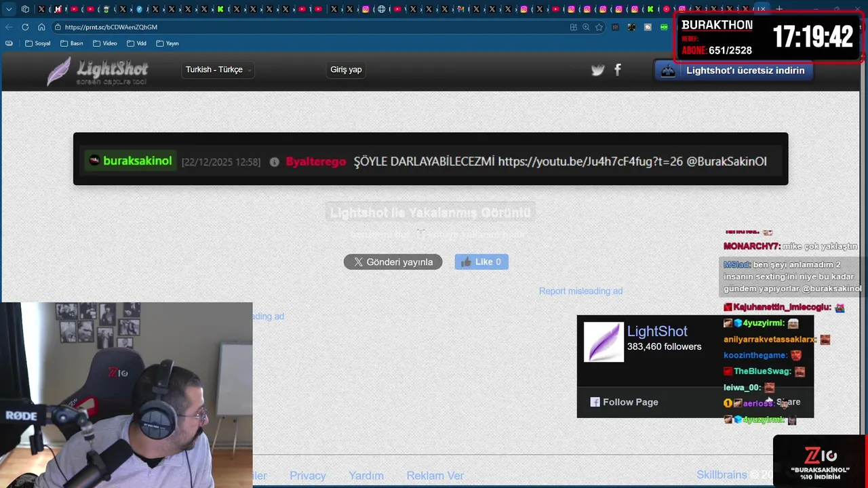This screenshot has height=488, width=868.
Task: Click the Facebook Like button
Action: 481,262
